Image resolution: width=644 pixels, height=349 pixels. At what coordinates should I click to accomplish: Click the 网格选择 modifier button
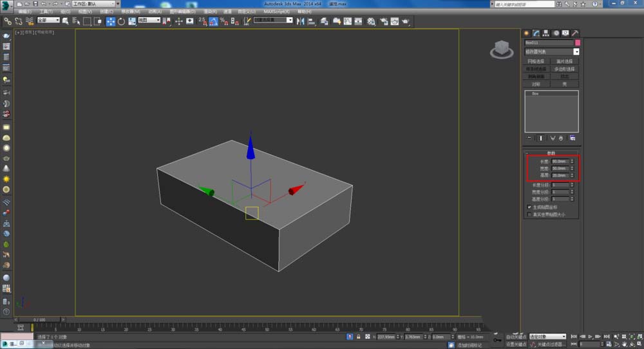pos(536,61)
